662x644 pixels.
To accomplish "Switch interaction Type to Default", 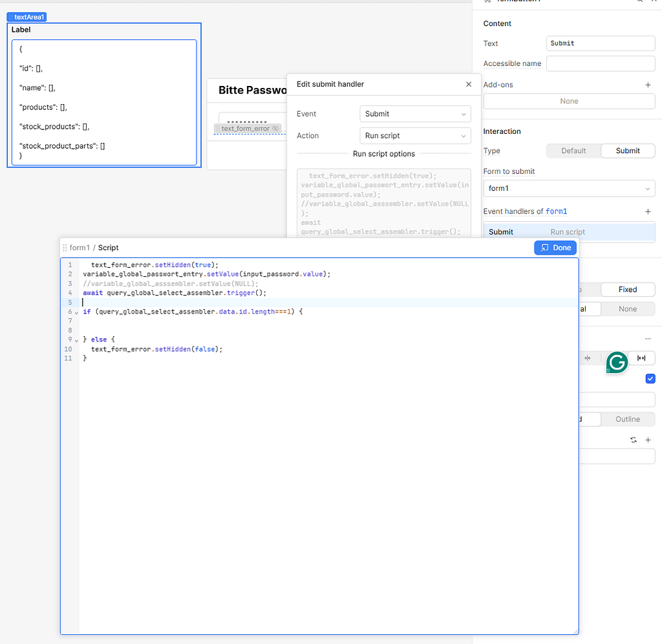I will pos(573,150).
